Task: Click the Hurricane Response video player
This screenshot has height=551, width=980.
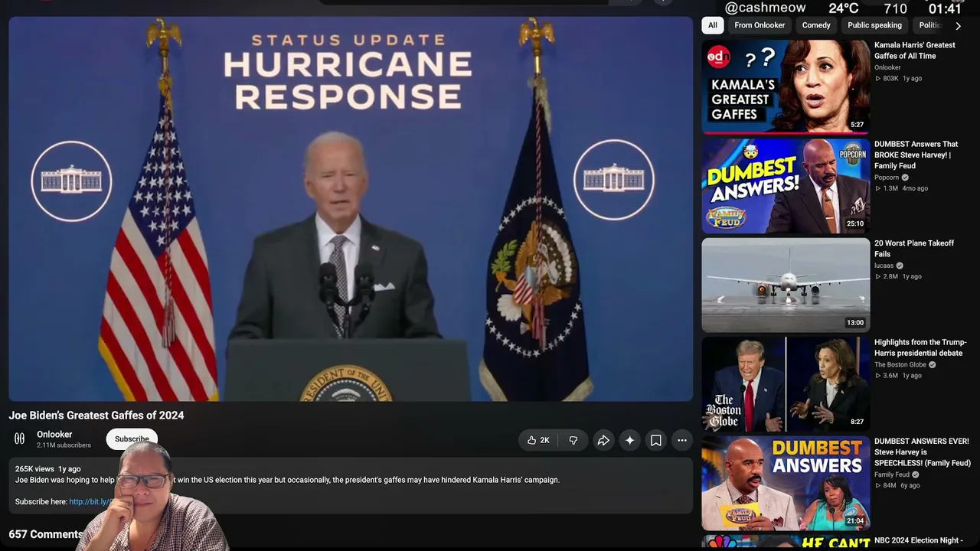Action: [x=351, y=208]
